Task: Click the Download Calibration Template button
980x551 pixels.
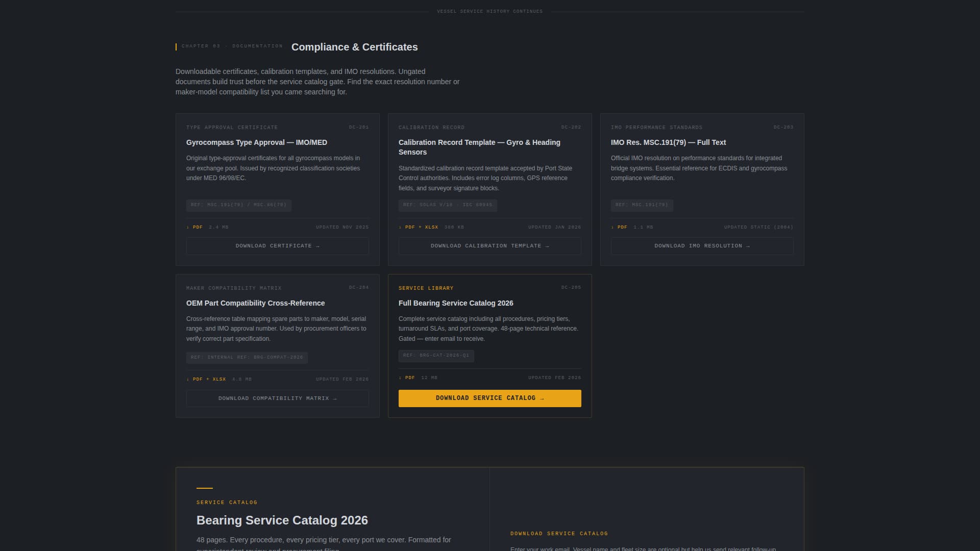Action: click(x=489, y=246)
